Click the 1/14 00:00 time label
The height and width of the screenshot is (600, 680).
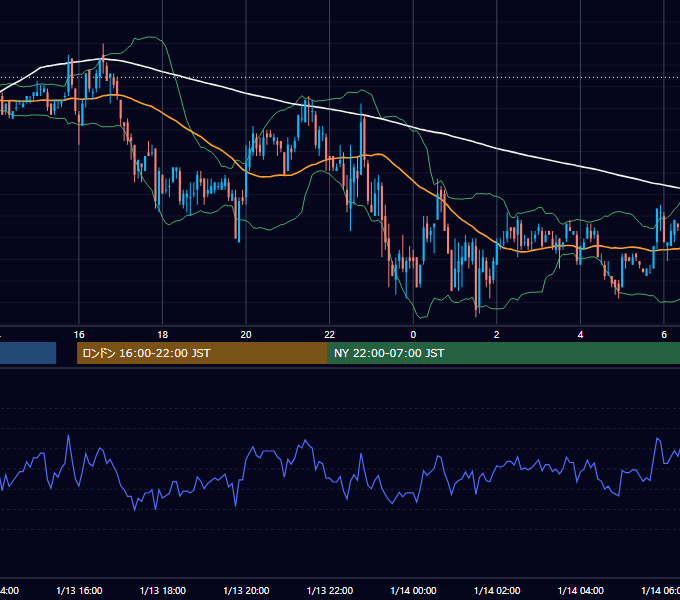413,590
